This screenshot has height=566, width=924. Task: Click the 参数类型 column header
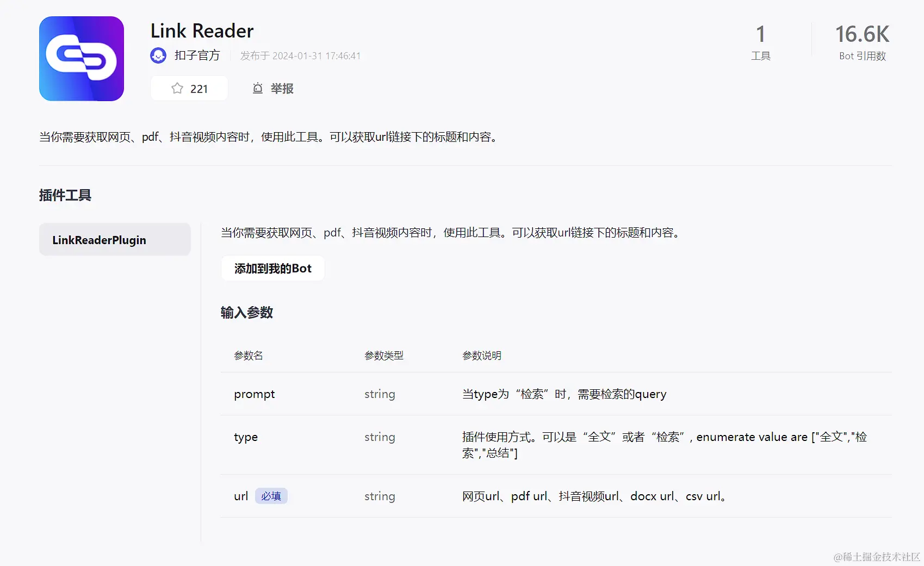click(384, 356)
